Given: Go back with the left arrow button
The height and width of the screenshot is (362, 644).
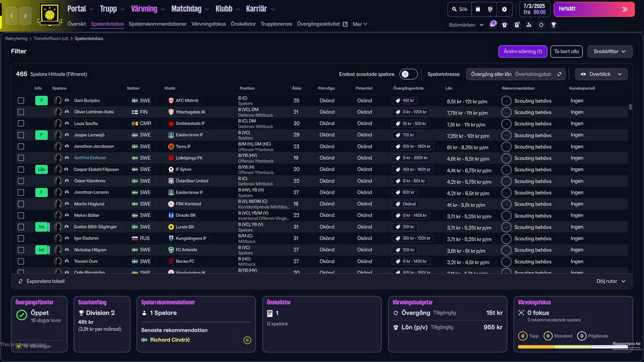Looking at the screenshot, I should pyautogui.click(x=12, y=16).
